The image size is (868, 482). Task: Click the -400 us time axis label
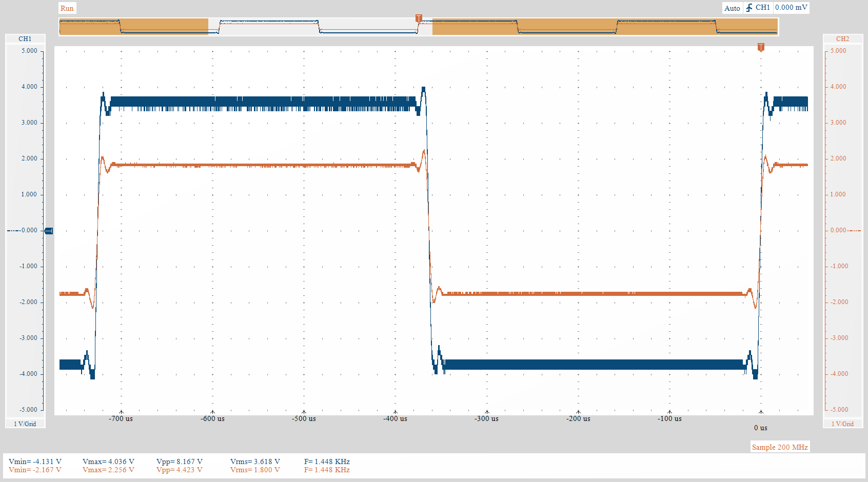pyautogui.click(x=395, y=418)
